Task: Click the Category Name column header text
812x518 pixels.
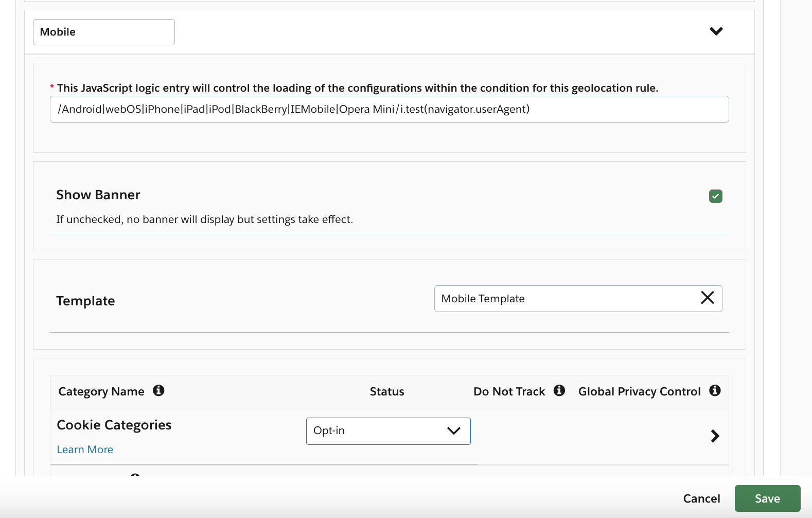Action: pos(101,392)
